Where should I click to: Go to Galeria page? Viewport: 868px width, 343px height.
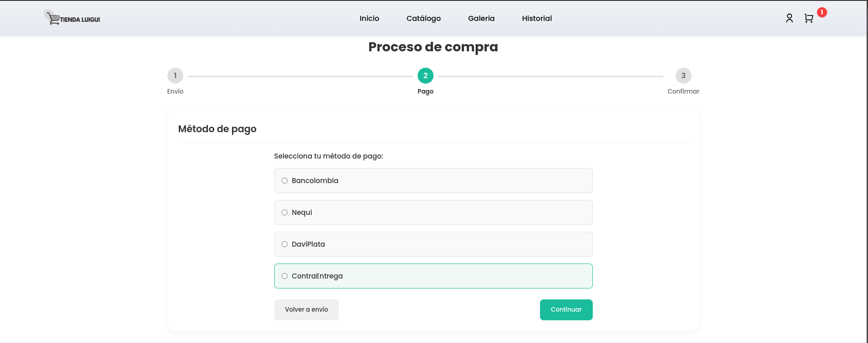coord(481,19)
